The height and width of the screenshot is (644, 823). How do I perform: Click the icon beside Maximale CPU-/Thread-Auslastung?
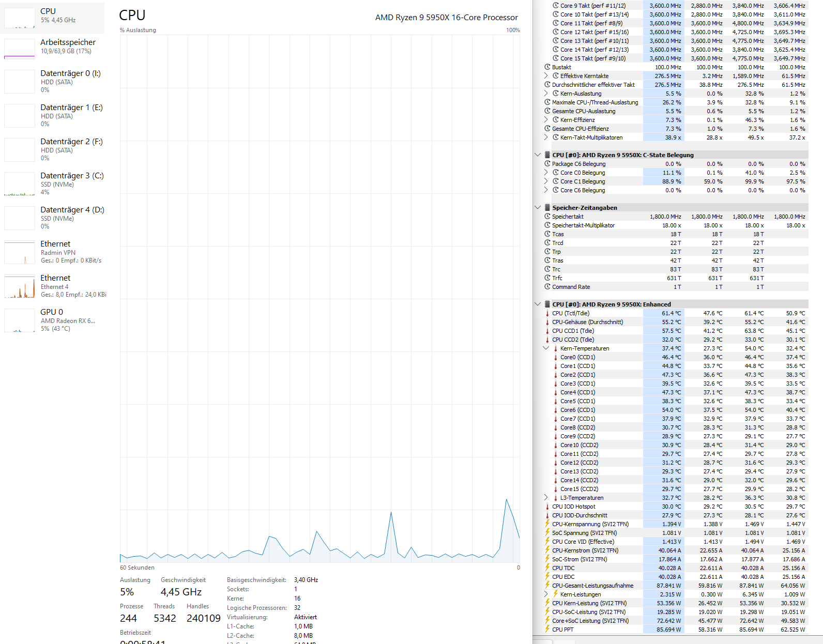(x=547, y=102)
